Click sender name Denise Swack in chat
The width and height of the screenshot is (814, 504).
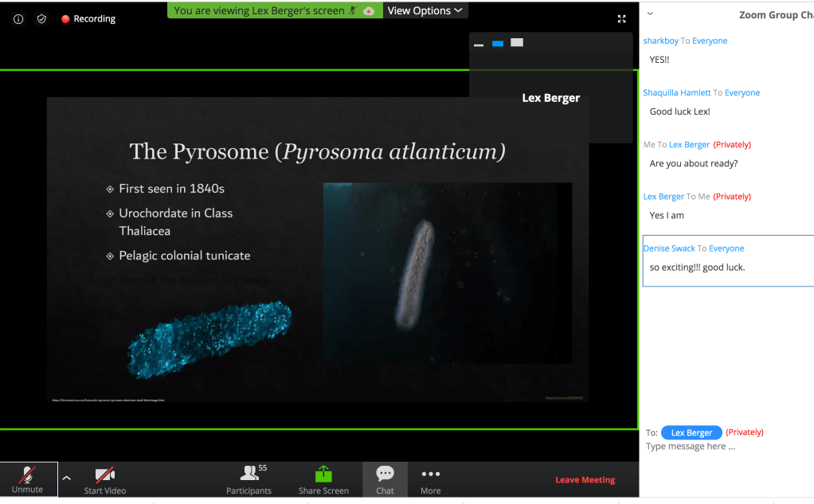(x=669, y=248)
